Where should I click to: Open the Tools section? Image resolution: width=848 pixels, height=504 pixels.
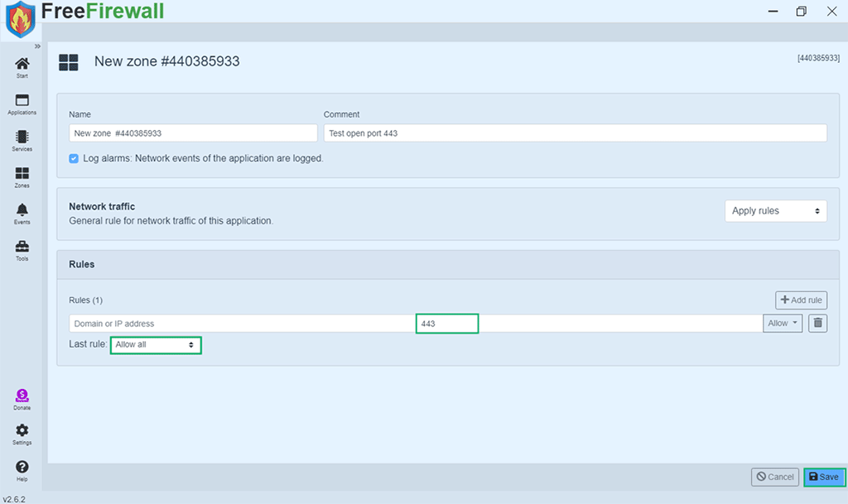pos(22,249)
